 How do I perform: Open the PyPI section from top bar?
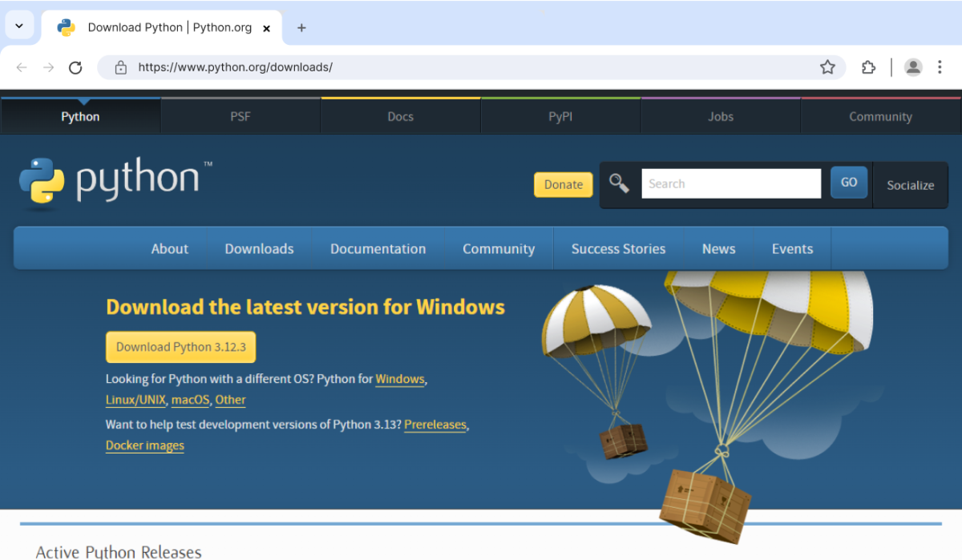point(560,116)
